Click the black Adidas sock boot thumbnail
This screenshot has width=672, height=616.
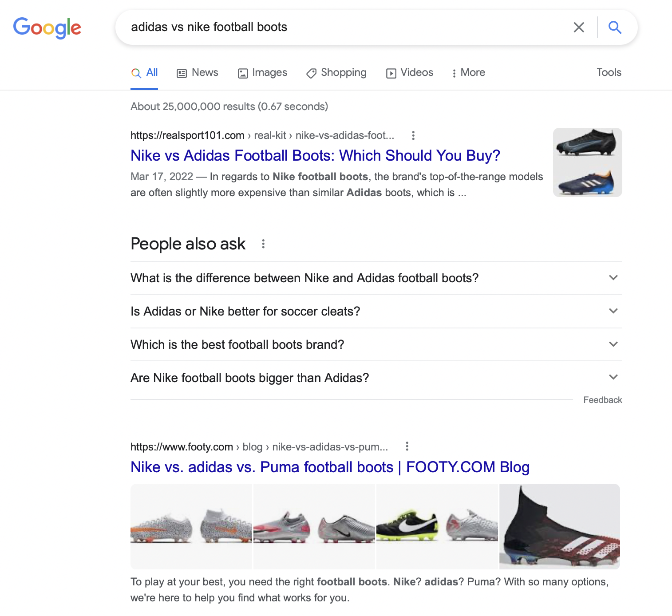click(559, 526)
